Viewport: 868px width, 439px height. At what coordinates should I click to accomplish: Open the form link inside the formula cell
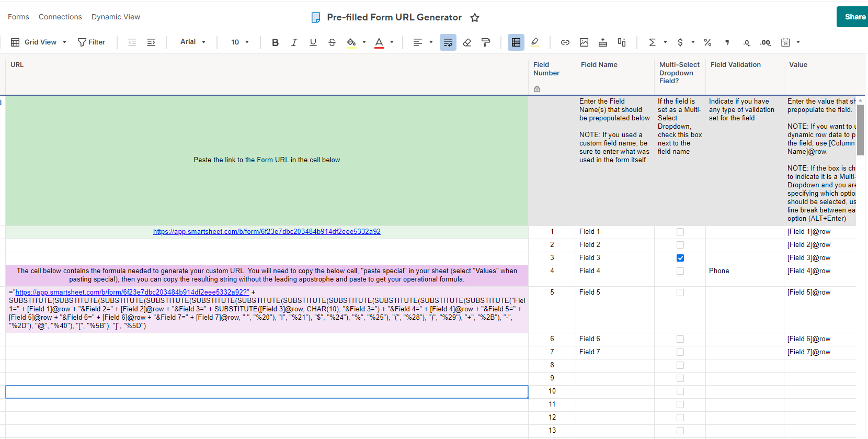(x=132, y=292)
